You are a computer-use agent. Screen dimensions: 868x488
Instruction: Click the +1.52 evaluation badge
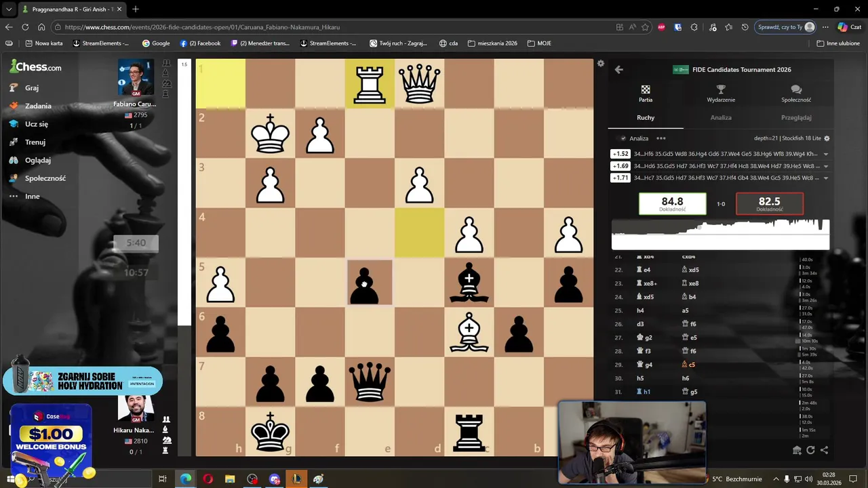(x=620, y=154)
